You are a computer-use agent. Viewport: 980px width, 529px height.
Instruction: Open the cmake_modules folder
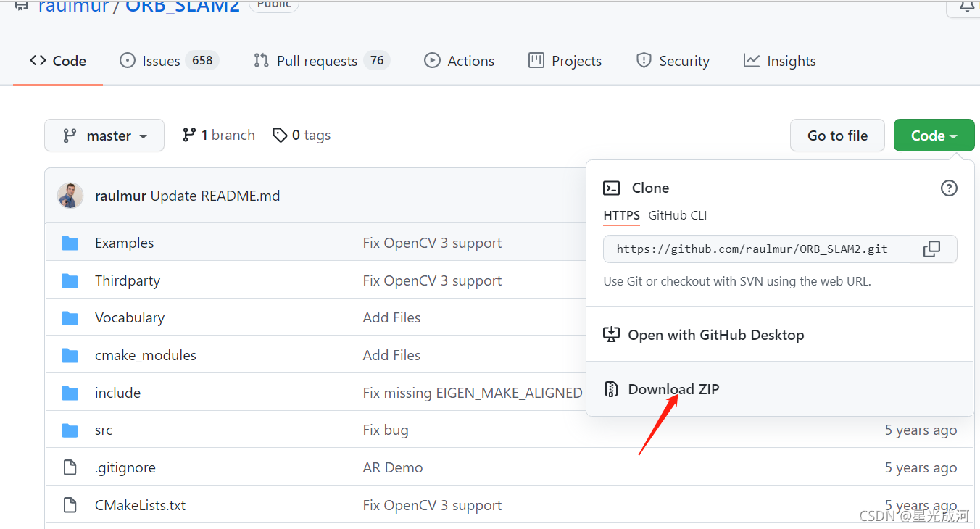(146, 355)
